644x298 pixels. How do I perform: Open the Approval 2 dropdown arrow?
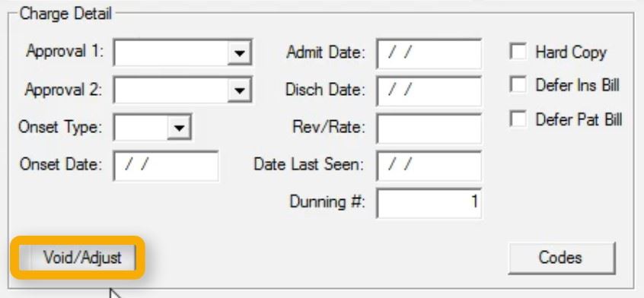(239, 90)
